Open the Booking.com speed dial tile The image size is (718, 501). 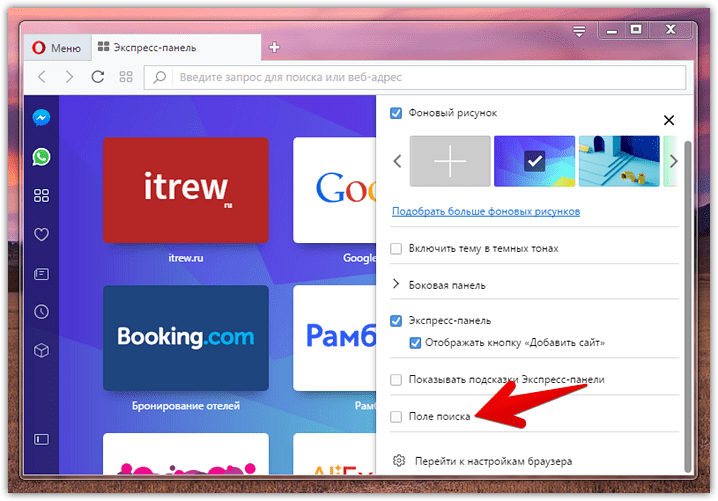pos(185,338)
